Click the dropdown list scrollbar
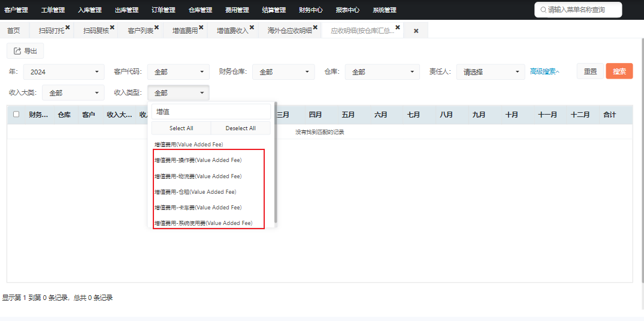Viewport: 644px width, 321px height. point(276,163)
